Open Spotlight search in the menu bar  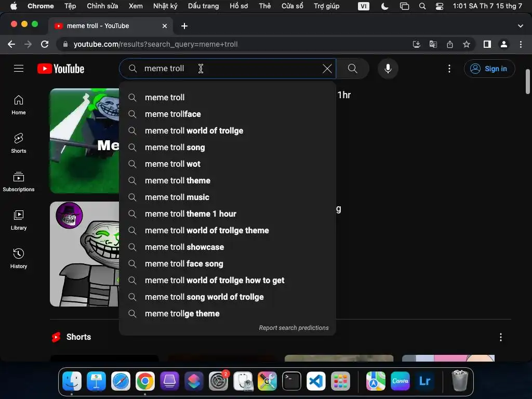[x=422, y=6]
